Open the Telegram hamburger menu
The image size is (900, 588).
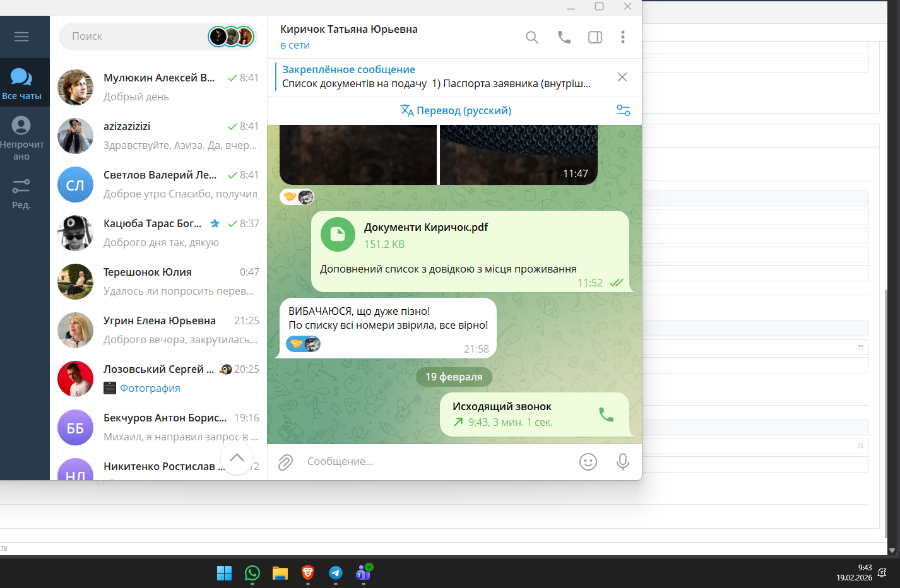[21, 37]
